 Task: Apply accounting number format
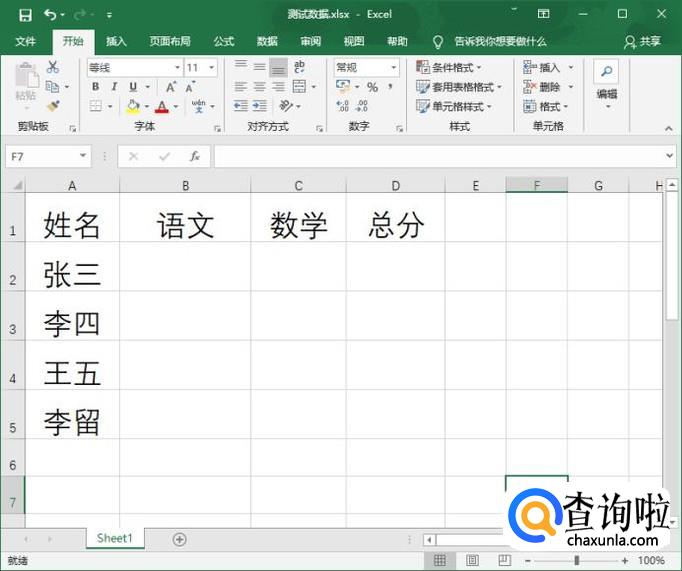(343, 87)
